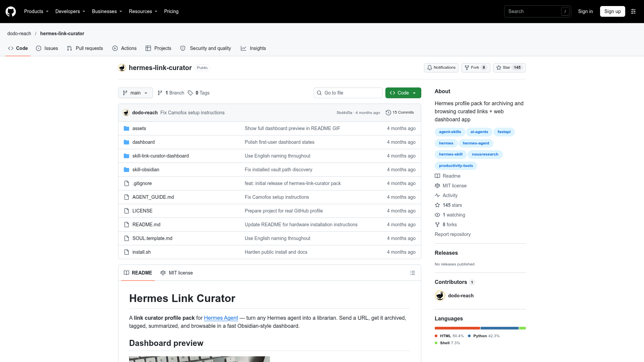Click the productivity-tools topic tag
This screenshot has height=362, width=644.
[456, 166]
